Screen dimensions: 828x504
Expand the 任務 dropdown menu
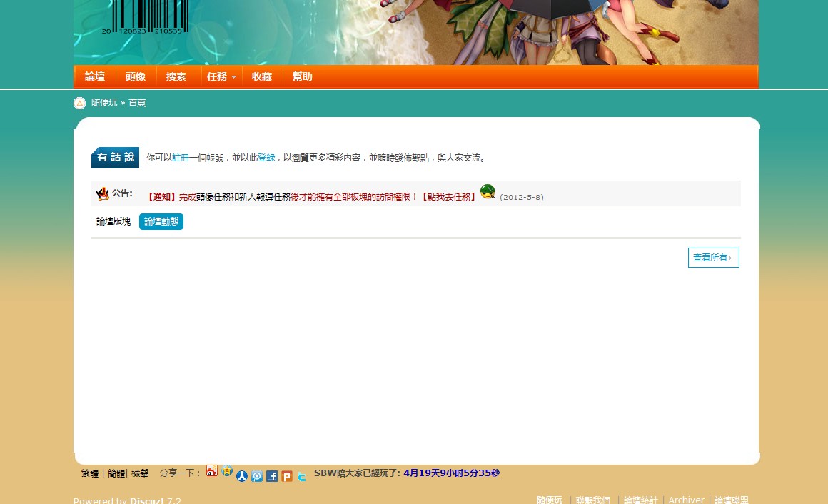click(221, 76)
